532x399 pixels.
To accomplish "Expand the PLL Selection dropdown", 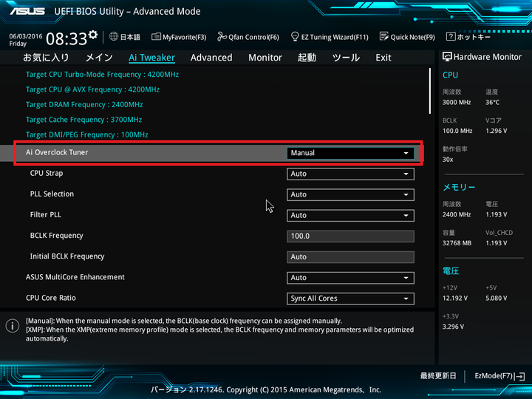I will click(350, 194).
